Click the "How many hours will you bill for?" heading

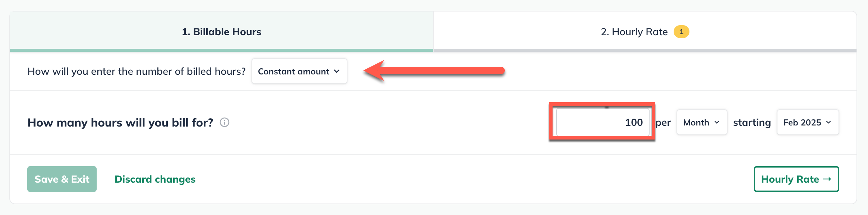(x=120, y=123)
